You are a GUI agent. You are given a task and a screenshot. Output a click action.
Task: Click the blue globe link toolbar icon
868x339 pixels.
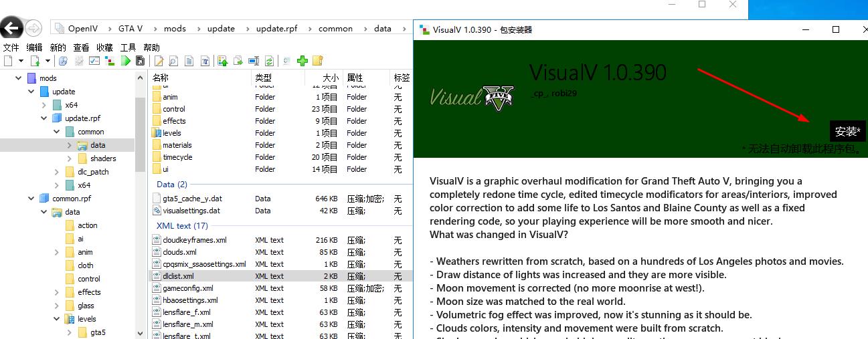click(x=63, y=61)
